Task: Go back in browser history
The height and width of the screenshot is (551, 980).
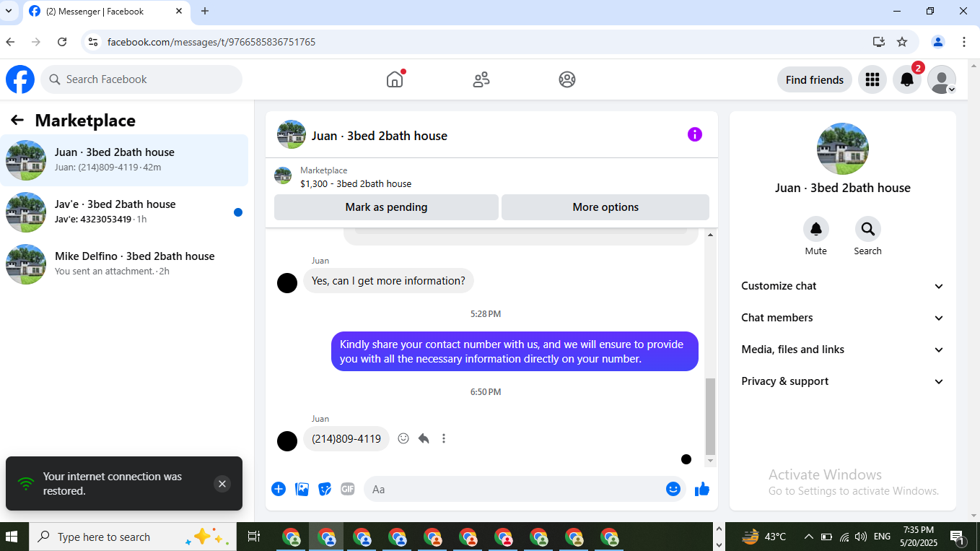Action: point(10,42)
